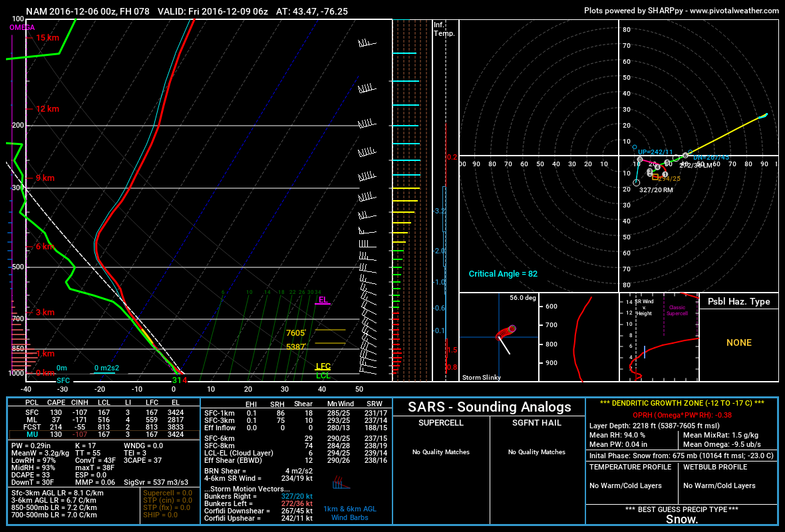The height and width of the screenshot is (532, 785).
Task: Select the DN=267/45 label on hodograph
Action: click(x=711, y=157)
